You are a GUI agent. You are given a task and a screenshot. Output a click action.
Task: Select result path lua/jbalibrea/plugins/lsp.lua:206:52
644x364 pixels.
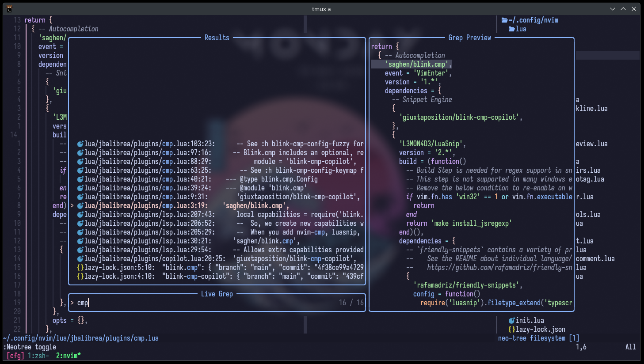coord(149,224)
